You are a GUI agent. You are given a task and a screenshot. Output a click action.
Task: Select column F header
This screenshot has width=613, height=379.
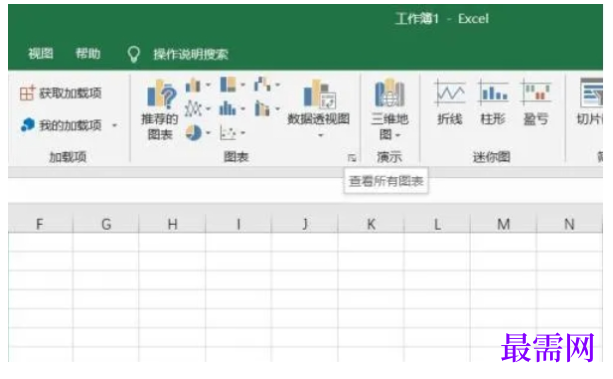[x=40, y=224]
